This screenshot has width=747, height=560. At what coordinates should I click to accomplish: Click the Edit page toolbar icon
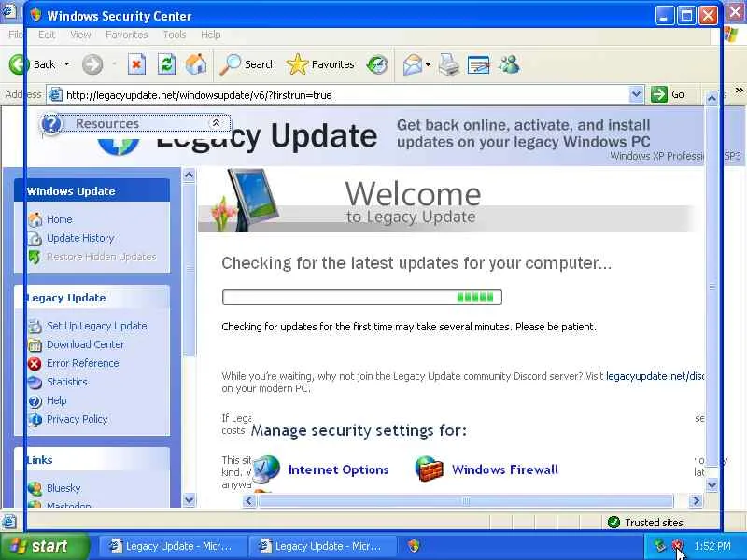coord(478,64)
